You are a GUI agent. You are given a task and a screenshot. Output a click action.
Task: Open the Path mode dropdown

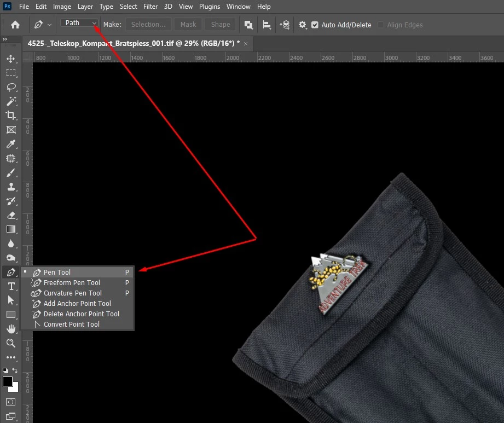pos(78,23)
